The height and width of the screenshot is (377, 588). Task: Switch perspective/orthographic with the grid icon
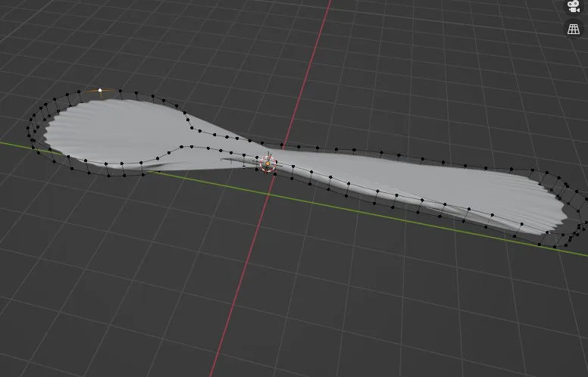(x=574, y=29)
